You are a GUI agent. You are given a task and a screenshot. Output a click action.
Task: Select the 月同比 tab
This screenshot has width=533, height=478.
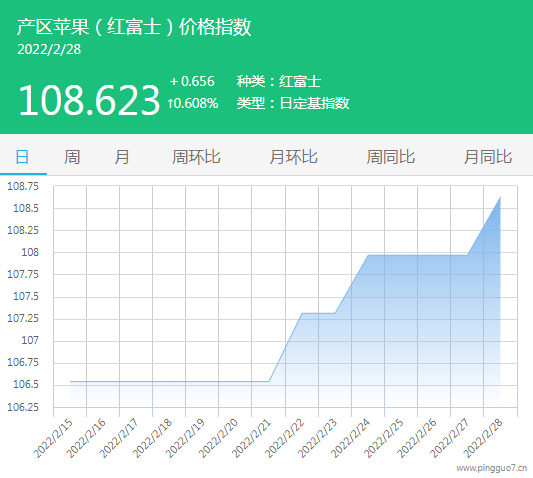[488, 157]
